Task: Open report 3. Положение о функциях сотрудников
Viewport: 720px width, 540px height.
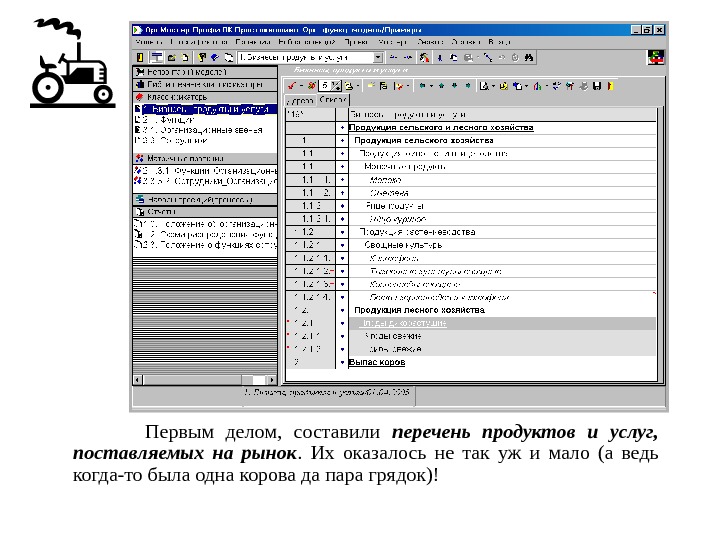Action: coord(206,245)
